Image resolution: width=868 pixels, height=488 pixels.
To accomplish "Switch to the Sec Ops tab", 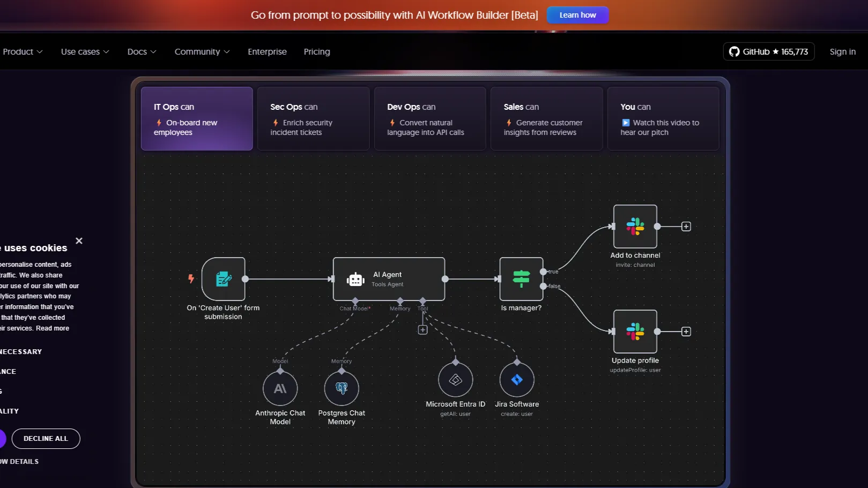I will click(313, 119).
